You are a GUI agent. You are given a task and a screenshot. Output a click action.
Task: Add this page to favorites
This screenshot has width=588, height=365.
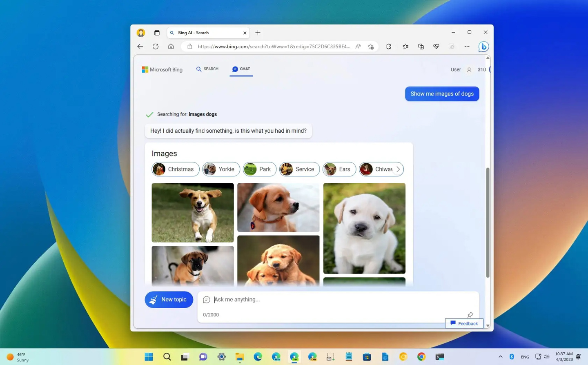click(370, 47)
